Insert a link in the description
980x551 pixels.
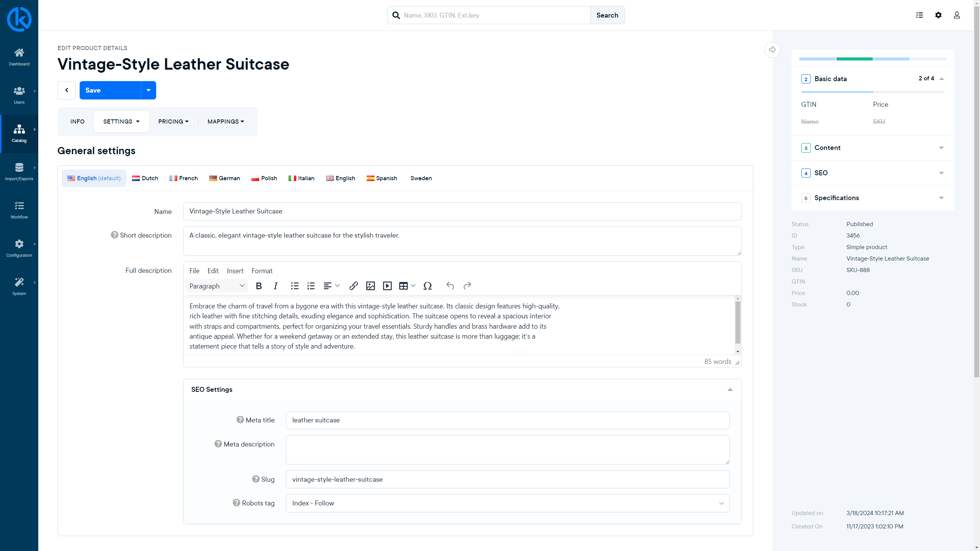pos(354,286)
